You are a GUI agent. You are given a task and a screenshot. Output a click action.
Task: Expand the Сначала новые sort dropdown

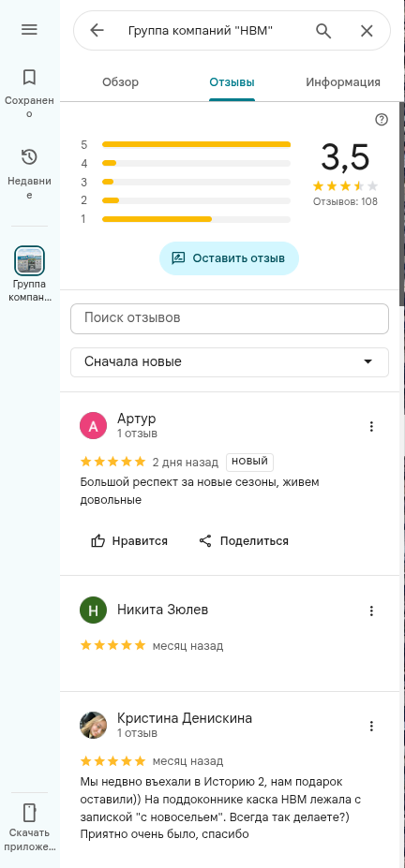pyautogui.click(x=230, y=362)
